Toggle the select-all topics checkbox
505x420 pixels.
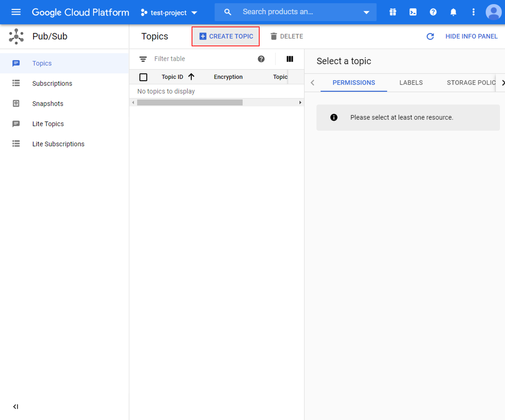143,77
